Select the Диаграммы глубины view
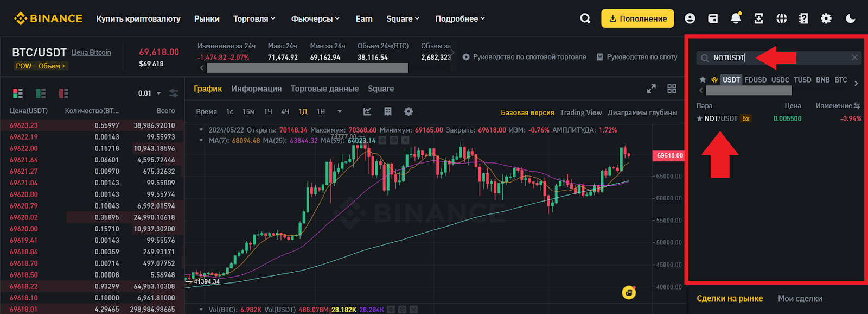The width and height of the screenshot is (868, 314). click(x=642, y=112)
